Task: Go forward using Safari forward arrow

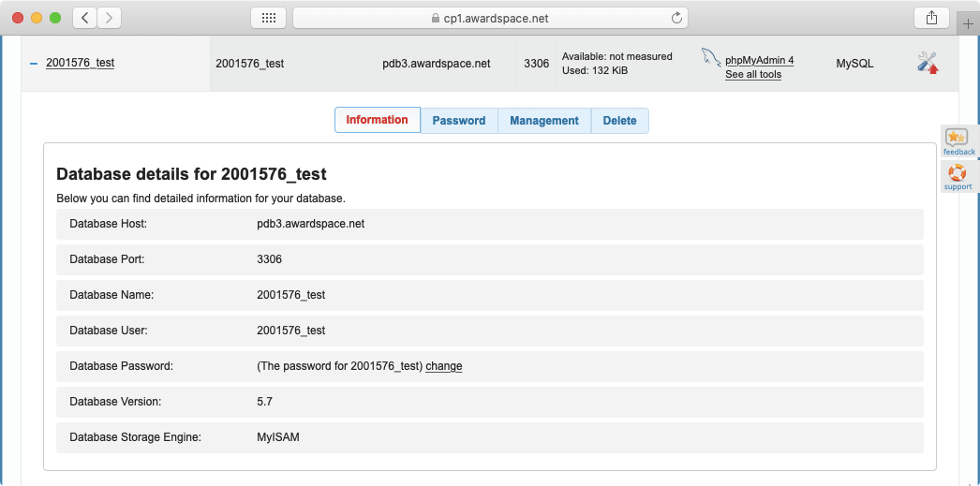Action: coord(110,18)
